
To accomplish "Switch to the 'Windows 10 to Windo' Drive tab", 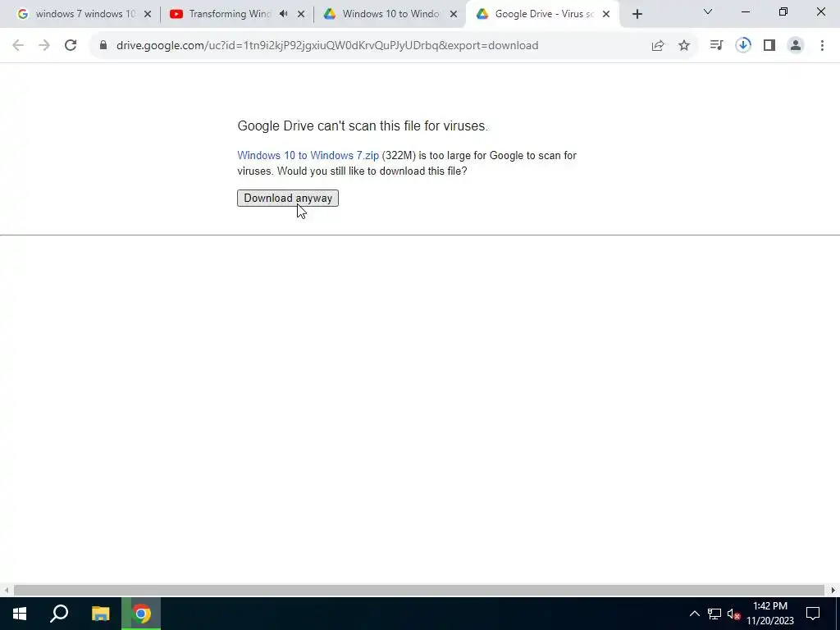I will pos(390,14).
